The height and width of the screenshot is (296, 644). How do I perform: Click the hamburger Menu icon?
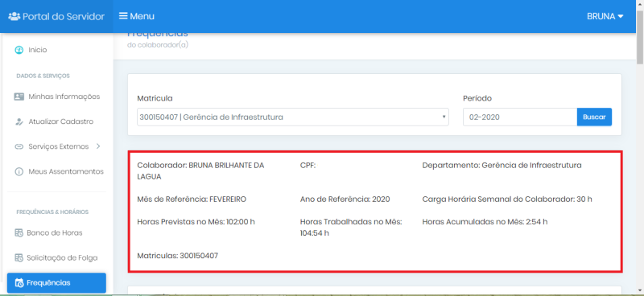(123, 16)
